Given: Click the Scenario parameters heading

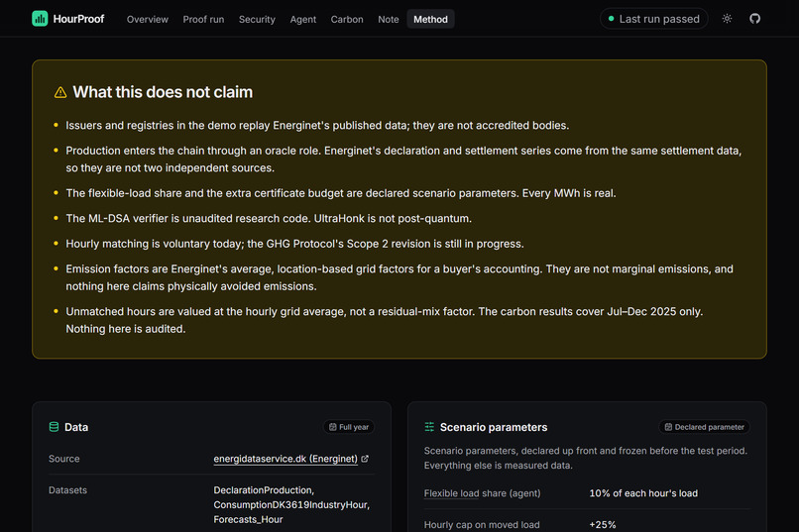Looking at the screenshot, I should coord(494,427).
